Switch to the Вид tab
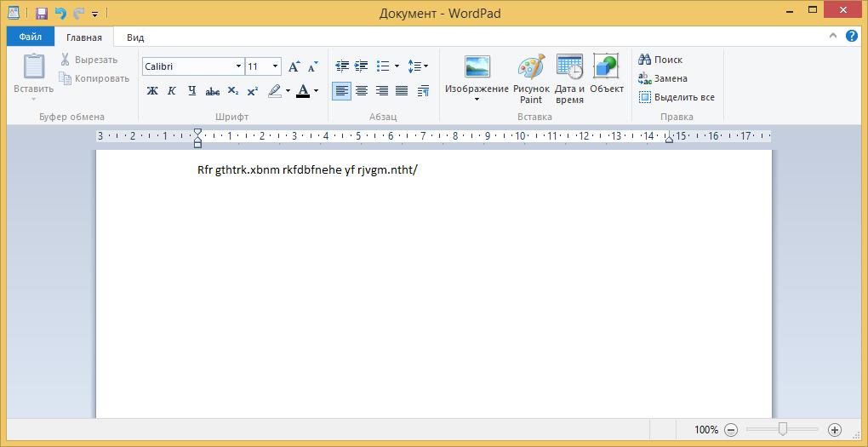The image size is (868, 447). coord(135,37)
